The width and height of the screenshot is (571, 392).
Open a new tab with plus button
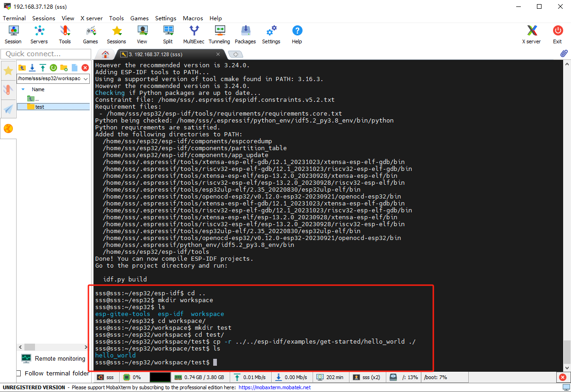click(235, 54)
